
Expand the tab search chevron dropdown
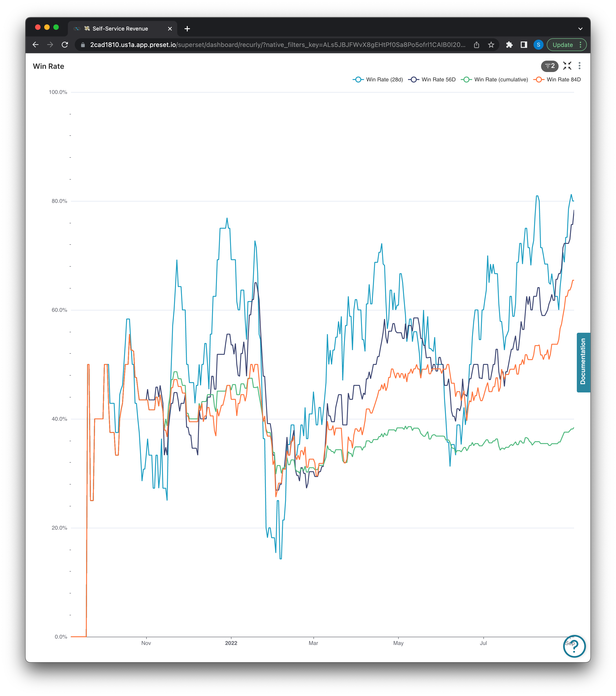580,29
